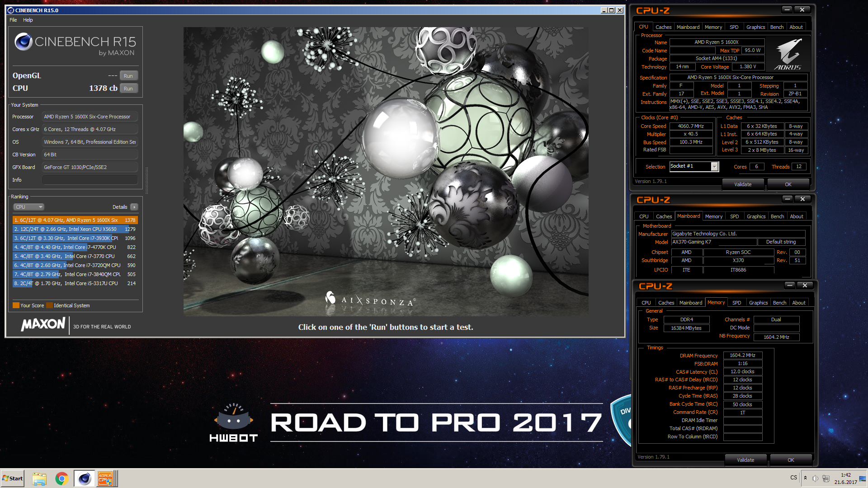Open Windows Explorer from taskbar
868x488 pixels.
pos(39,479)
